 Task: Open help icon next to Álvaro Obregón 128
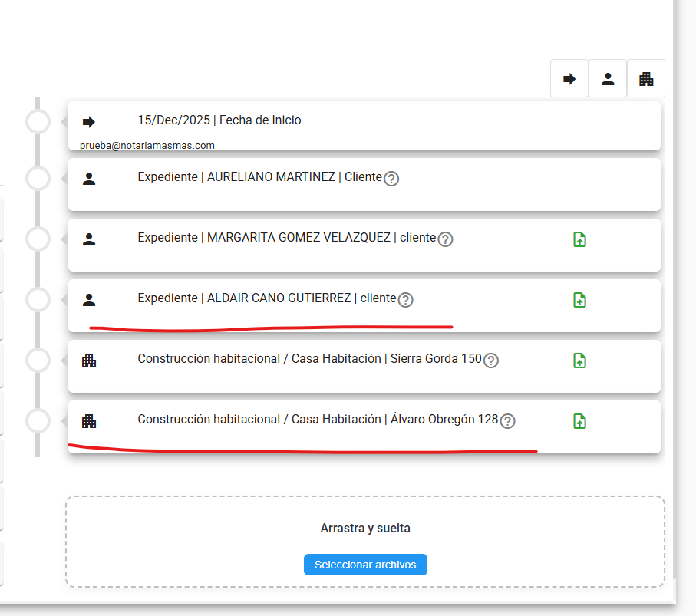[507, 421]
